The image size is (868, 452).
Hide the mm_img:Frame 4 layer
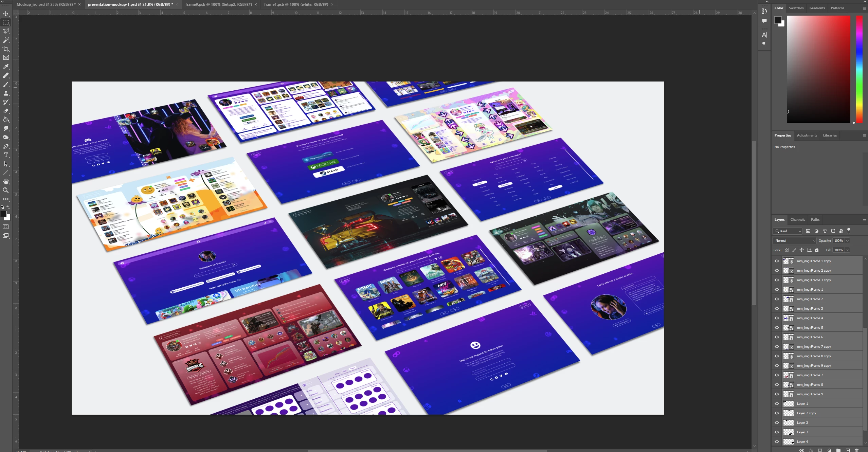[x=777, y=318]
